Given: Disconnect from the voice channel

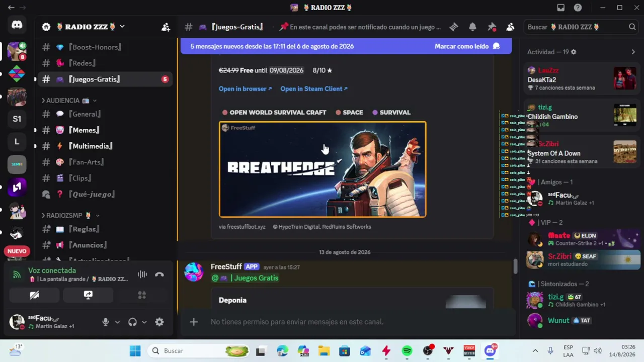Looking at the screenshot, I should [x=159, y=275].
